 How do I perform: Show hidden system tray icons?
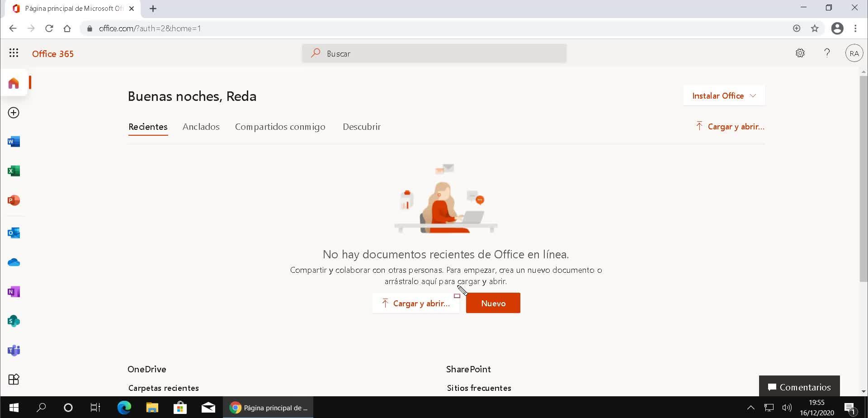751,408
